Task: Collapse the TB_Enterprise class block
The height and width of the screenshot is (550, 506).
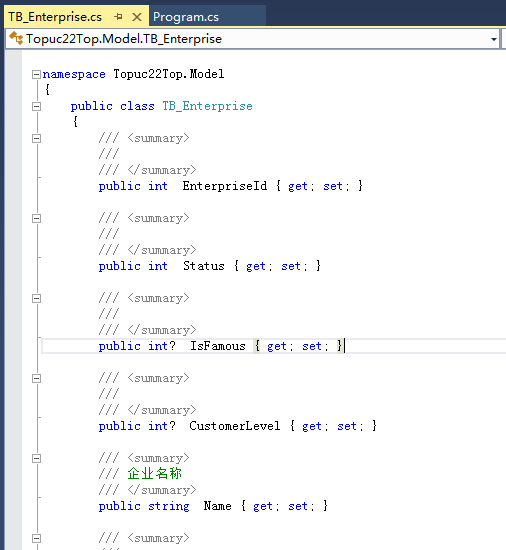Action: click(x=36, y=106)
